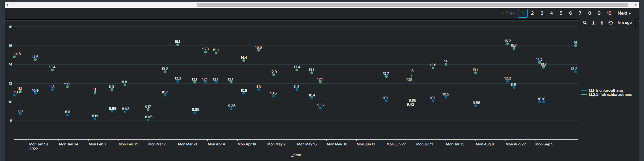The width and height of the screenshot is (644, 161).
Task: Click the horizontal scrollbar thumb
Action: 412,5
